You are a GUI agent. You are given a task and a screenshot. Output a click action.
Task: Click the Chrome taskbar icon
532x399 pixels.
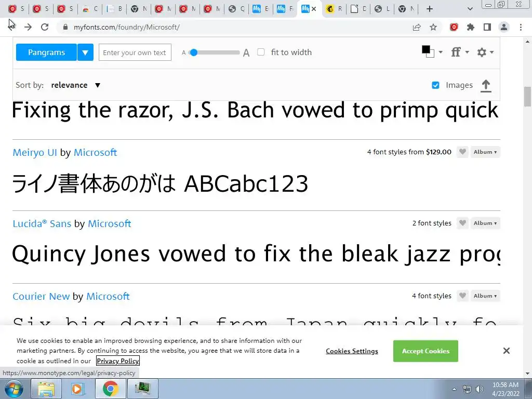pyautogui.click(x=110, y=389)
